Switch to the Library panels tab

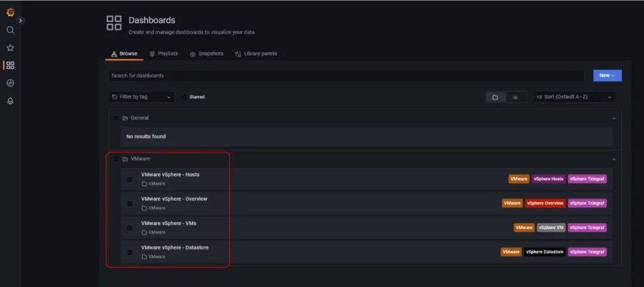(256, 54)
